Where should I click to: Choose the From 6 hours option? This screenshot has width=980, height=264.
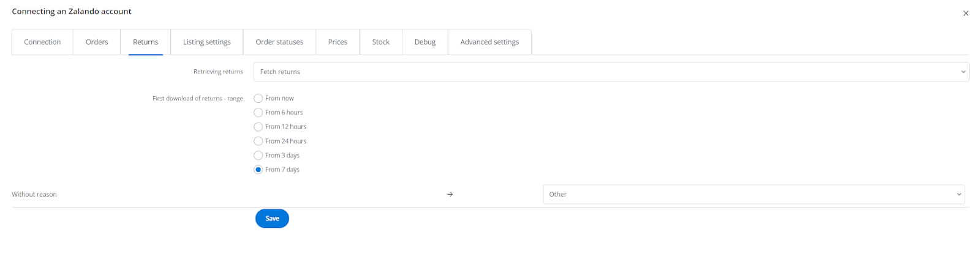tap(258, 113)
